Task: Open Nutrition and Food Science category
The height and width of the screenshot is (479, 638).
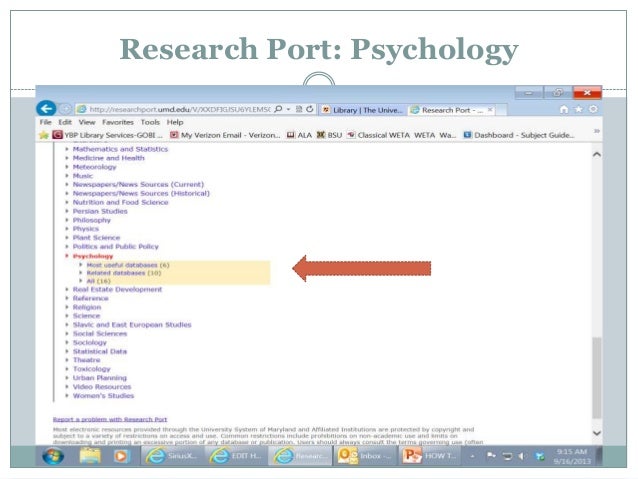Action: (120, 202)
